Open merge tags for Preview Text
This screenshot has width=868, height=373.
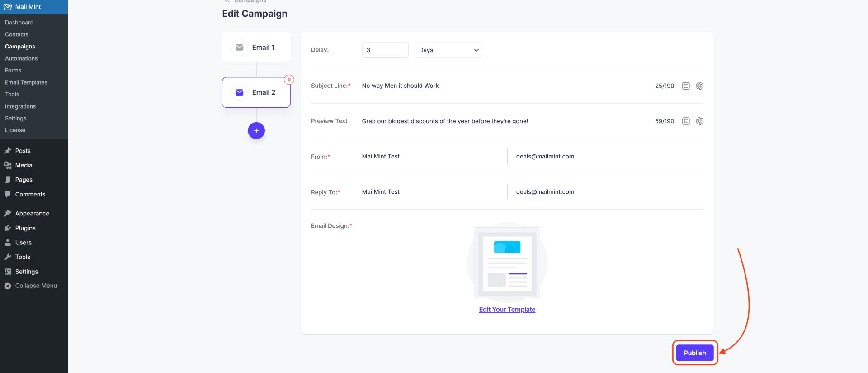pos(686,121)
